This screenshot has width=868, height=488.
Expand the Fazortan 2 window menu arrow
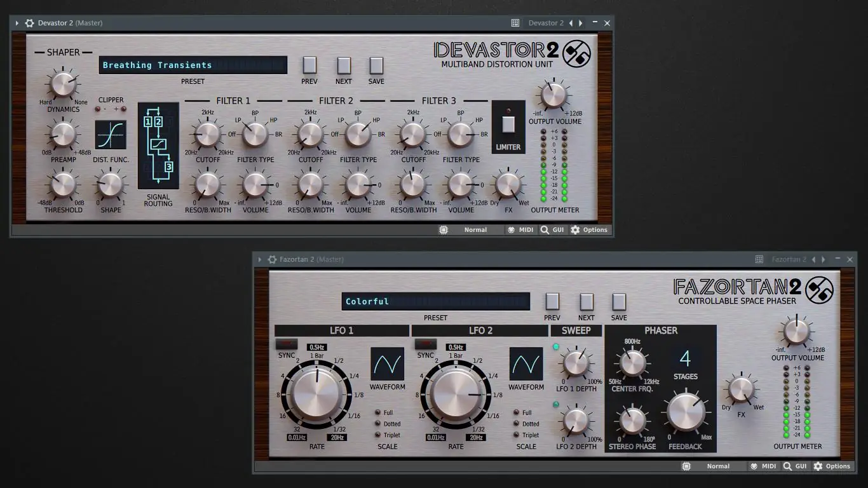[x=260, y=259]
